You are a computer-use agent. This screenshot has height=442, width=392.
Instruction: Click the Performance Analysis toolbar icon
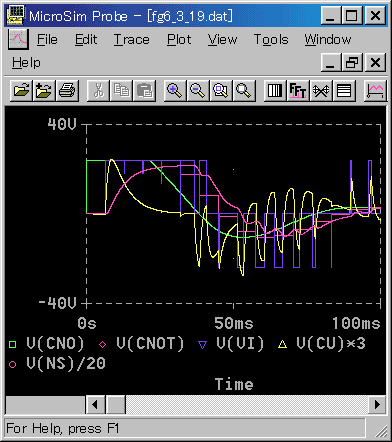tap(321, 90)
